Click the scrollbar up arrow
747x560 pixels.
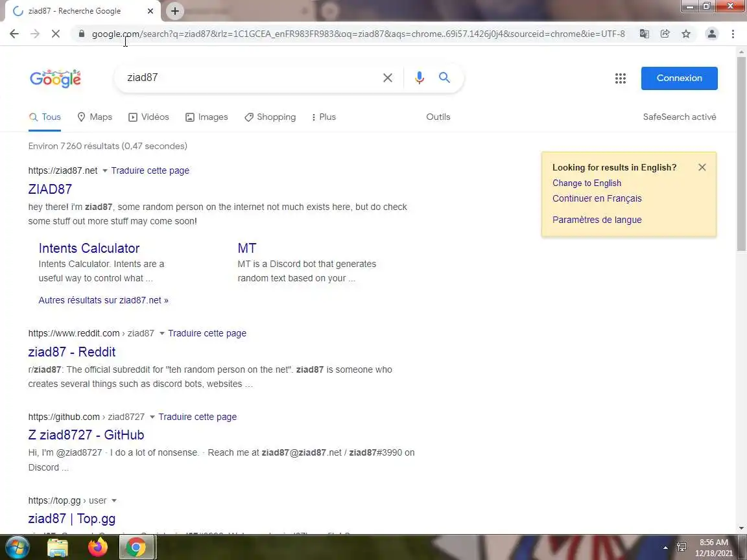(741, 51)
